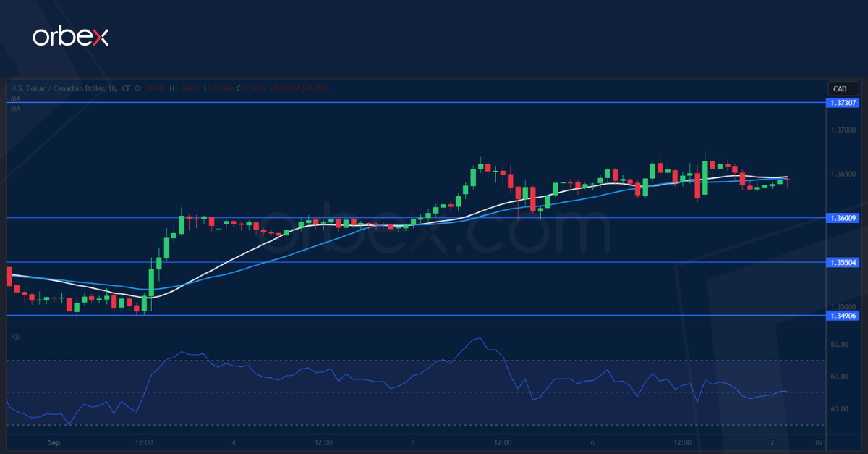Screen dimensions: 868x454
Task: Click the 1.35504 price level label
Action: (843, 262)
